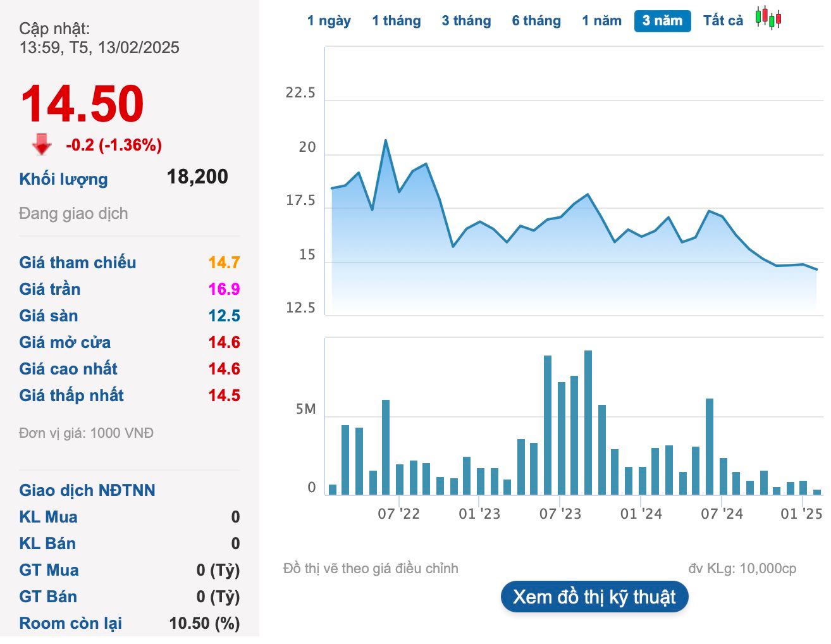Click the 'Đồ thị vẽ theo giá điều chỉnh' note
The image size is (831, 644).
(371, 569)
